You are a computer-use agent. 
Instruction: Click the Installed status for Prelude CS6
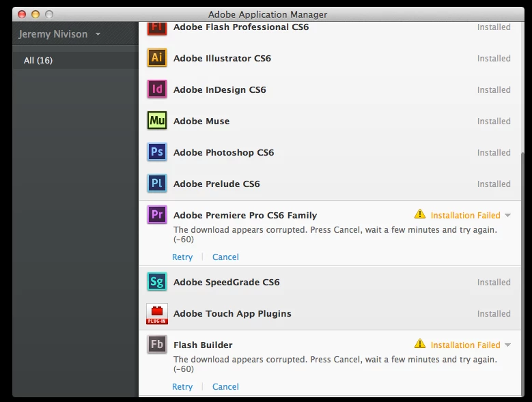pos(494,184)
